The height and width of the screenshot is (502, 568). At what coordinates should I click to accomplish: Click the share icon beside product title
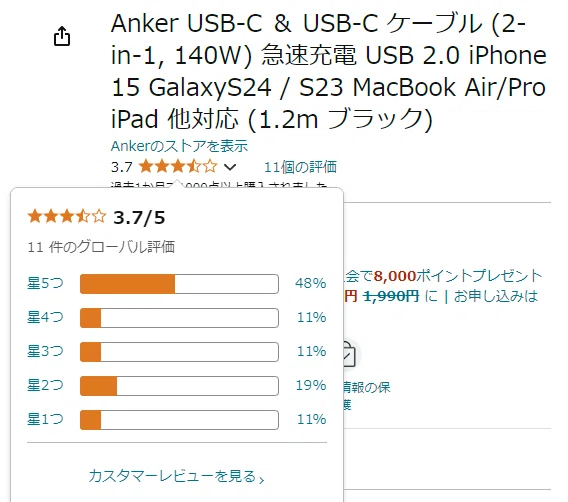pyautogui.click(x=62, y=36)
